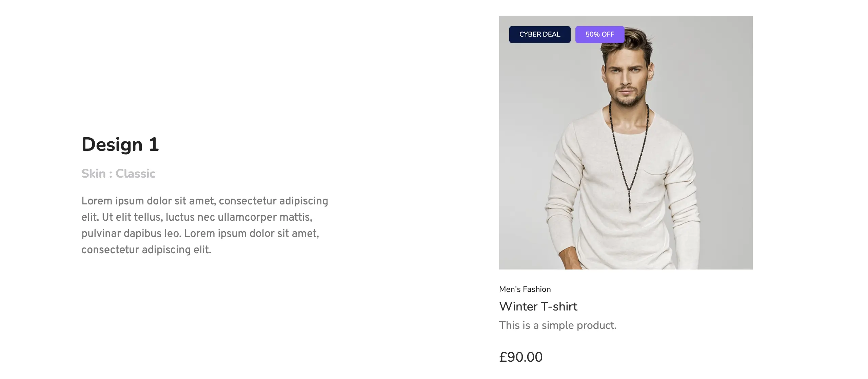The width and height of the screenshot is (868, 379).
Task: Click first line starting 'Lorem ipsum dolor'
Action: (204, 201)
